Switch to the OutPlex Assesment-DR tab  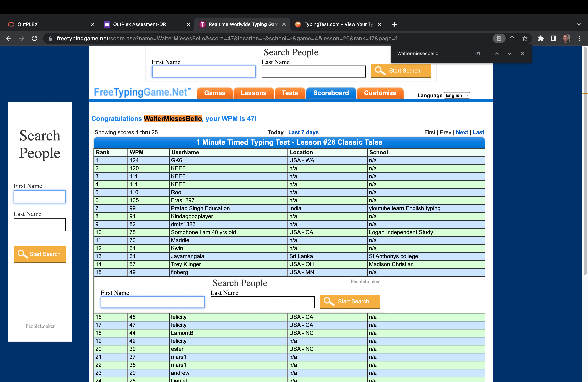tap(140, 24)
